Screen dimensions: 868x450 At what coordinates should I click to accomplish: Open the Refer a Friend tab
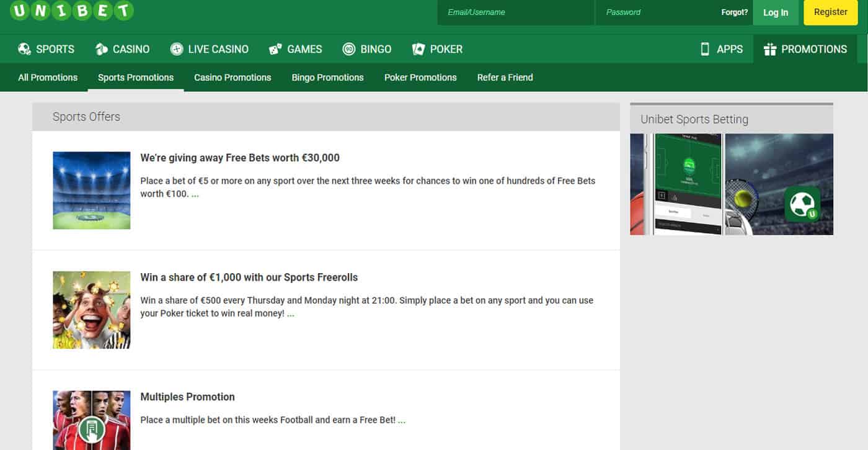pos(505,78)
